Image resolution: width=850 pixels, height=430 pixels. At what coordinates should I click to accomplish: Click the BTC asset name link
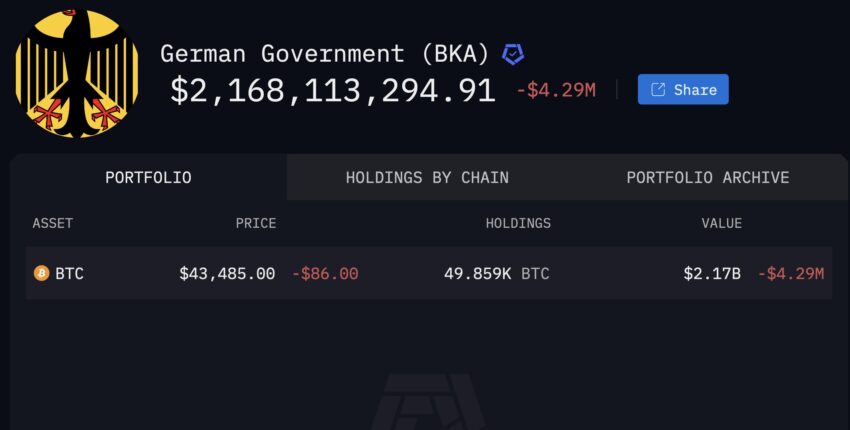(69, 273)
